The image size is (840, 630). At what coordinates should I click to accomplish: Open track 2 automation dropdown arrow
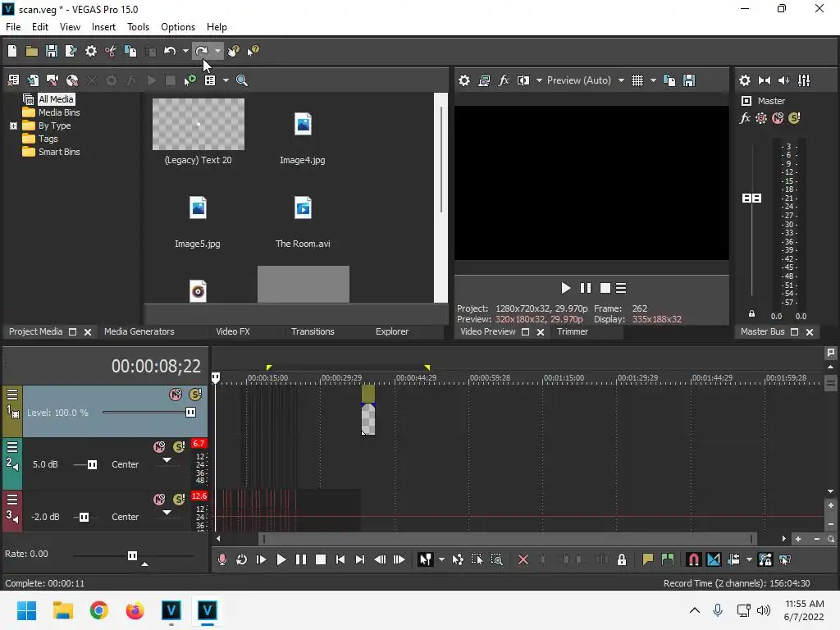pos(167,460)
